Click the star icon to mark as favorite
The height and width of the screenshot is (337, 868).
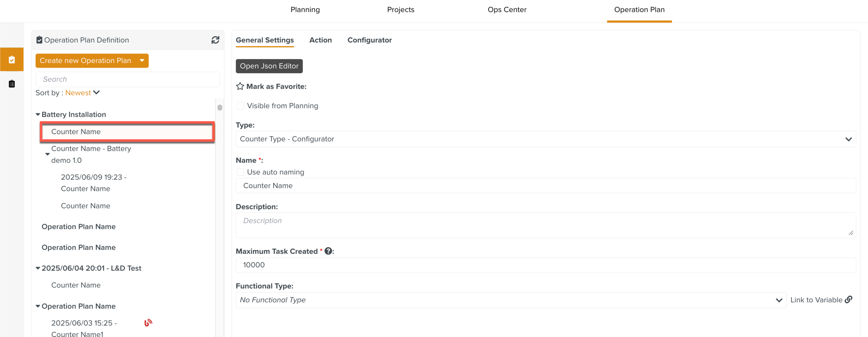(x=240, y=86)
